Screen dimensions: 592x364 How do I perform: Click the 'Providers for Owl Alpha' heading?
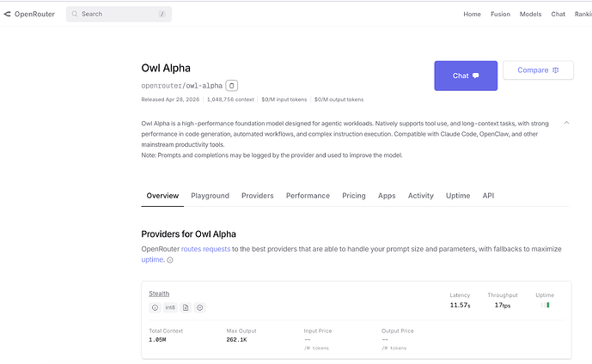(x=188, y=234)
